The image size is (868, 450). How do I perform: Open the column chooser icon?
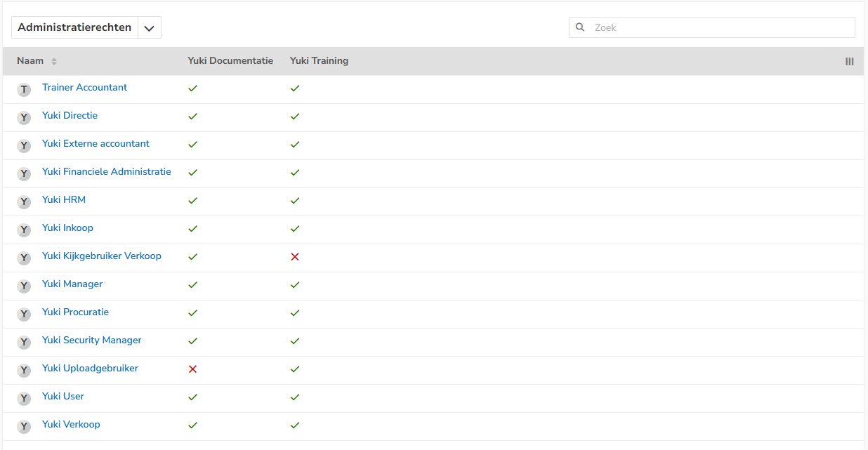[x=850, y=62]
